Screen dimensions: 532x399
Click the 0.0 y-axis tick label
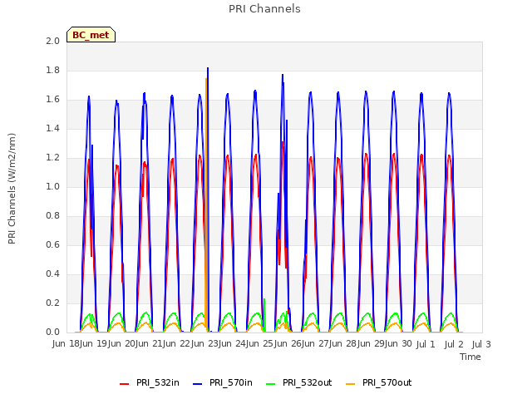(53, 332)
